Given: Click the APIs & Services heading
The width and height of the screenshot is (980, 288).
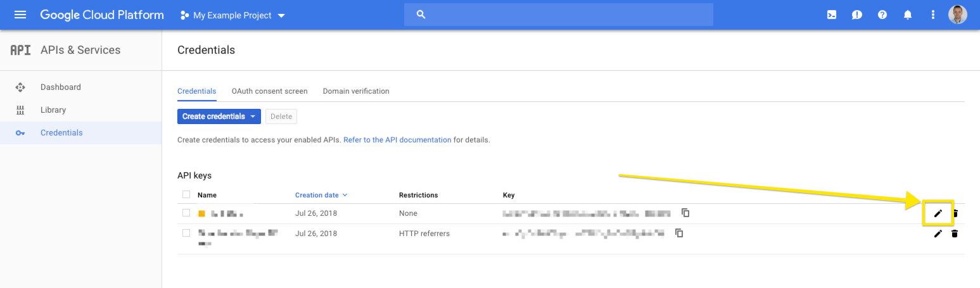Looking at the screenshot, I should [x=80, y=50].
